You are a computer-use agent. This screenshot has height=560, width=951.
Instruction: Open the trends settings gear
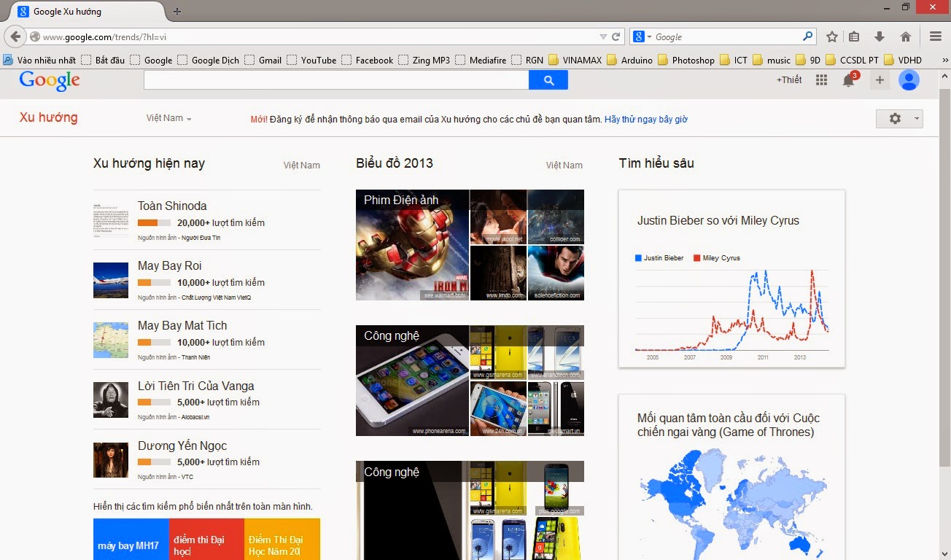894,117
